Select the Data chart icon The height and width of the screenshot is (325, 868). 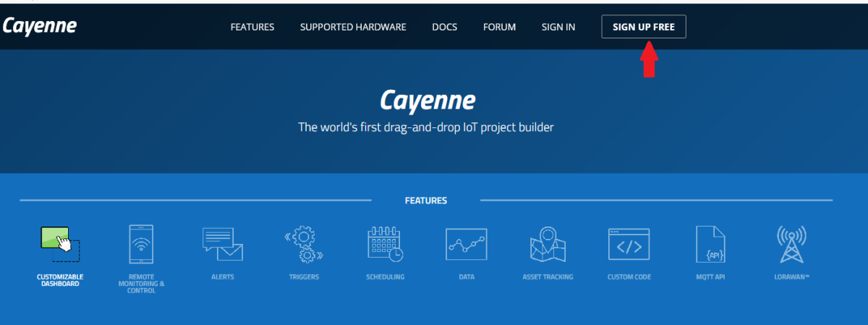pos(467,245)
